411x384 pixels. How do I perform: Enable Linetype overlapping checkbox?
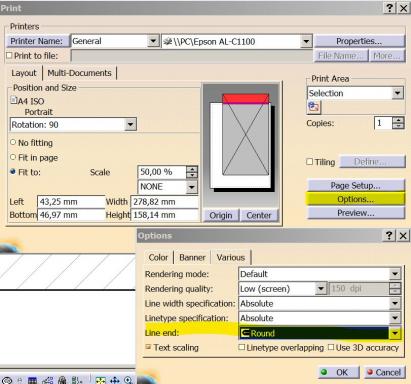coord(242,347)
